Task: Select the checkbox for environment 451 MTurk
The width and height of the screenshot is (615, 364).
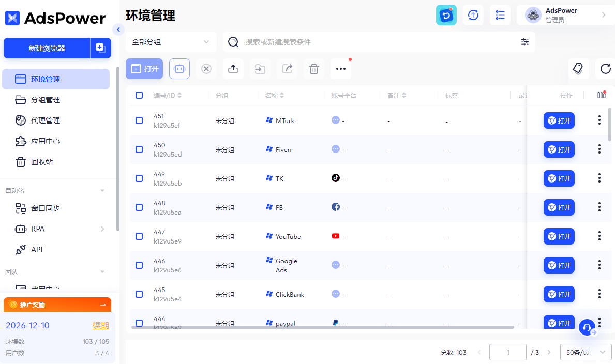Action: (x=139, y=120)
